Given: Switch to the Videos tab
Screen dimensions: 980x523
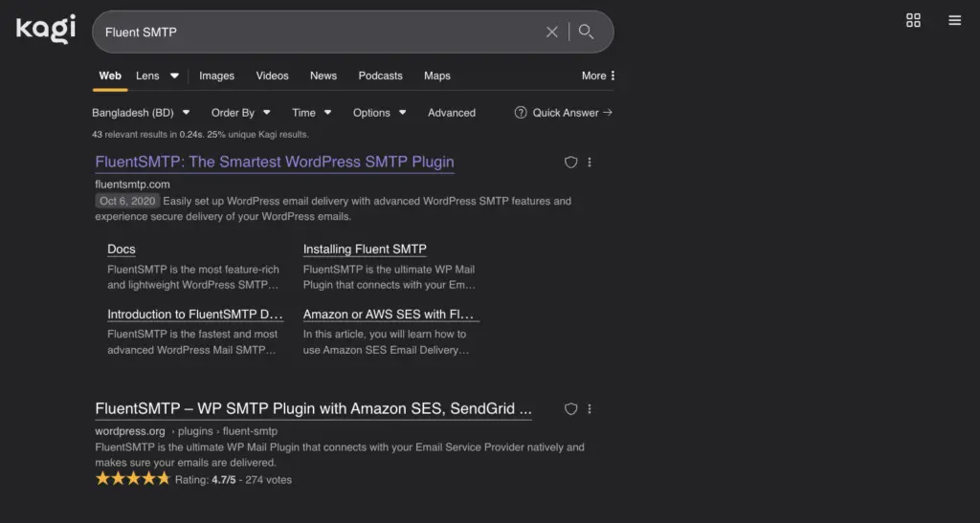Looking at the screenshot, I should pos(272,76).
